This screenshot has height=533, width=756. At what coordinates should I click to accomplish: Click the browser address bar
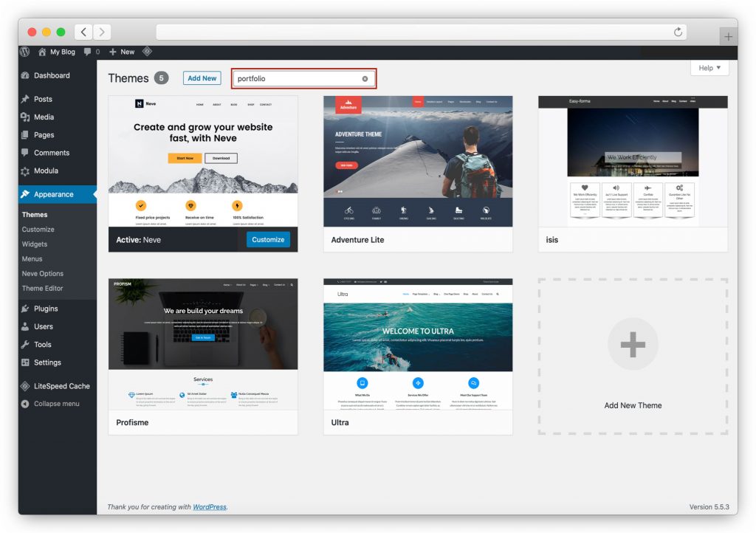421,32
